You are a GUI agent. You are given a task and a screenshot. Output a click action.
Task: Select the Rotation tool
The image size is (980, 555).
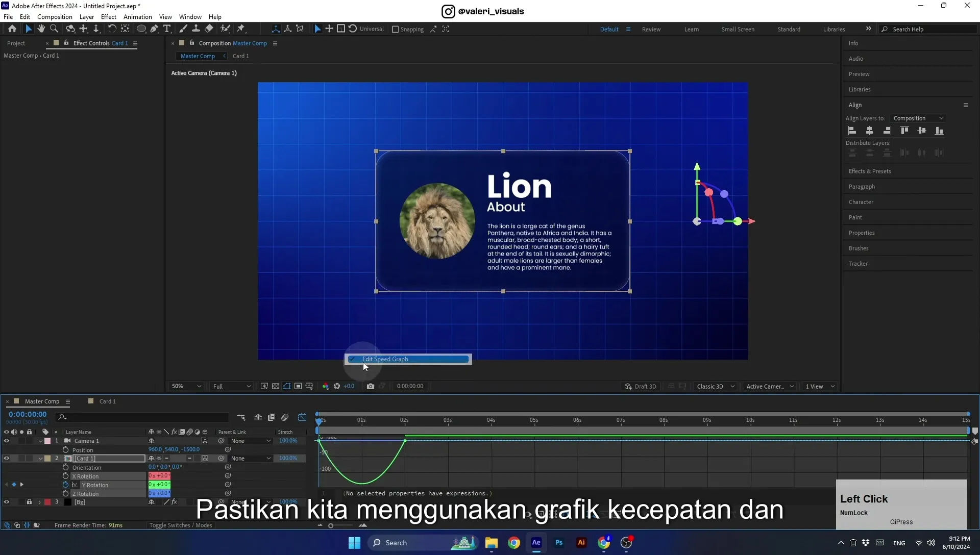pyautogui.click(x=112, y=29)
